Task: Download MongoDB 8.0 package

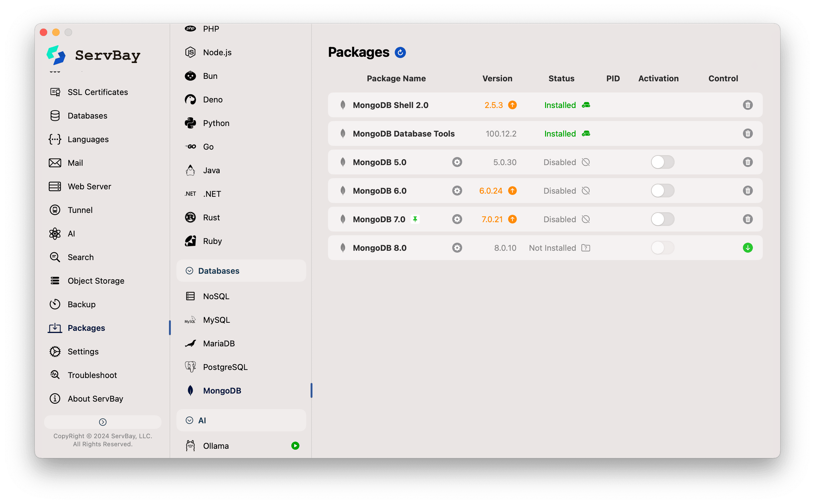Action: (x=748, y=248)
